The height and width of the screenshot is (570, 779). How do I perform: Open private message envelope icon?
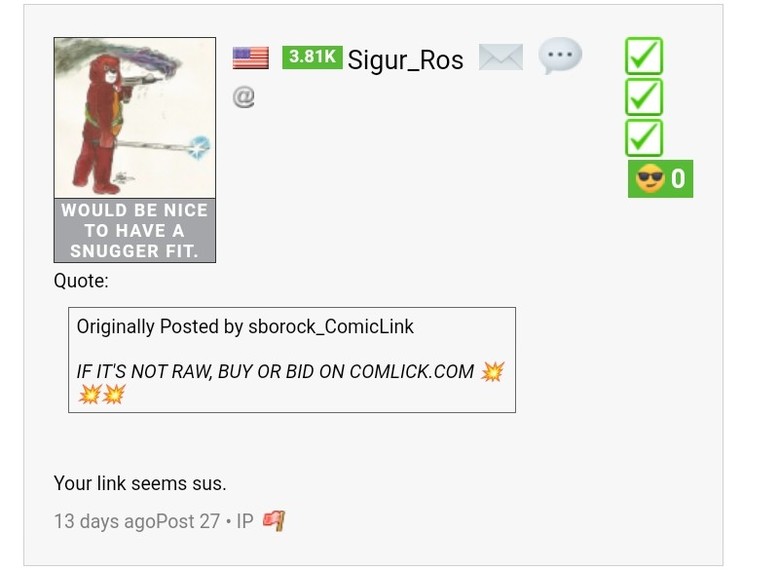click(x=500, y=57)
